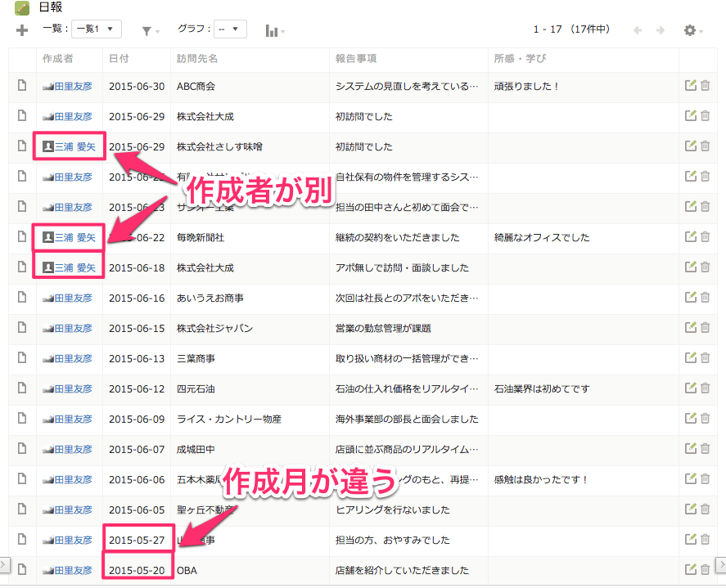Viewport: 726px width, 588px height.
Task: Click the 訪問先名 column header
Action: [197, 59]
